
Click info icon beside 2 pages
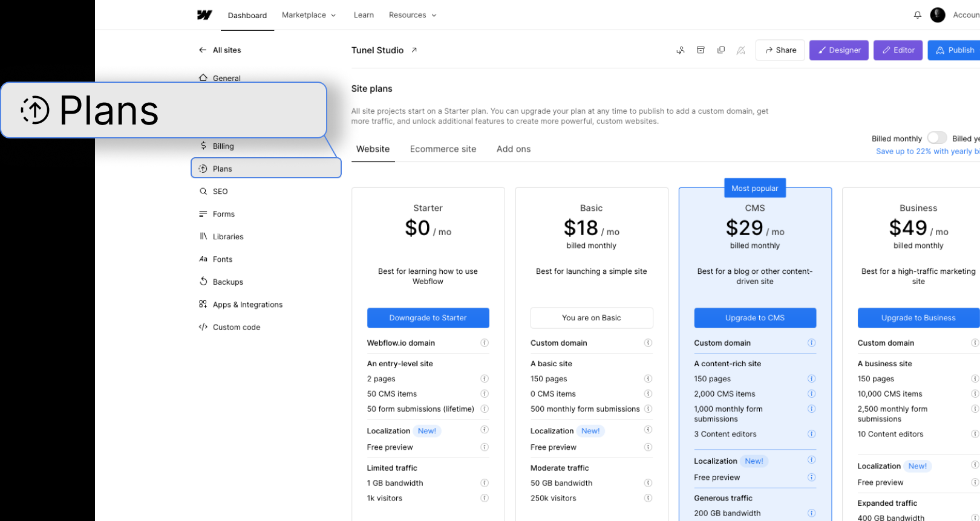coord(485,379)
